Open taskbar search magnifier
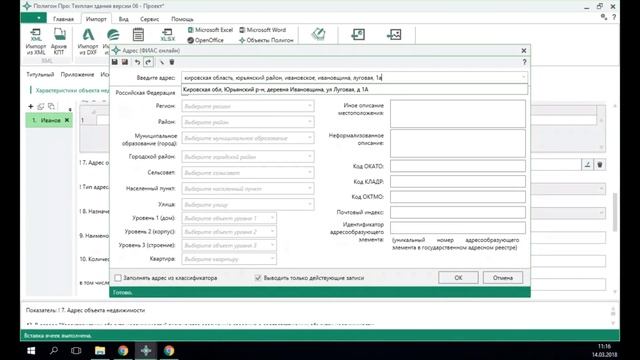 point(54,351)
